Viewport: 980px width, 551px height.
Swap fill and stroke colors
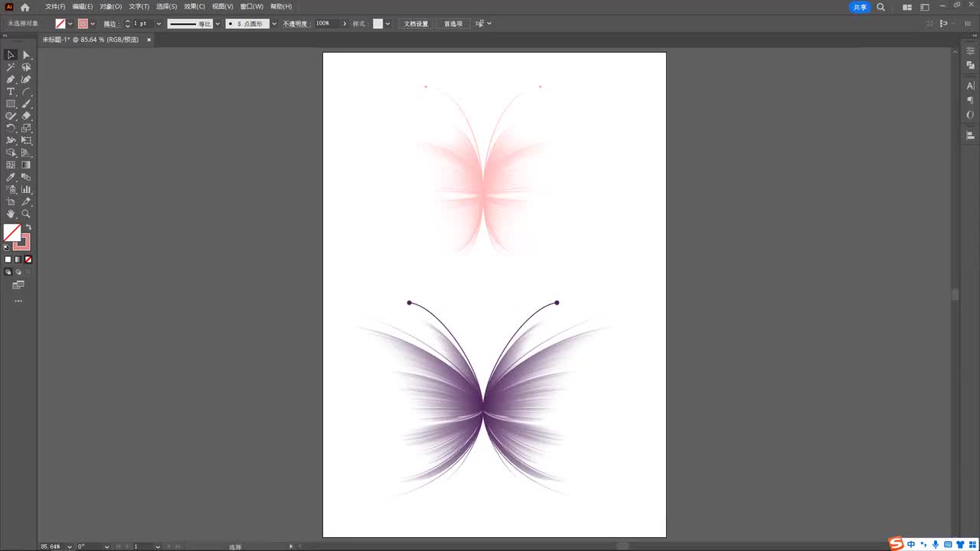28,227
